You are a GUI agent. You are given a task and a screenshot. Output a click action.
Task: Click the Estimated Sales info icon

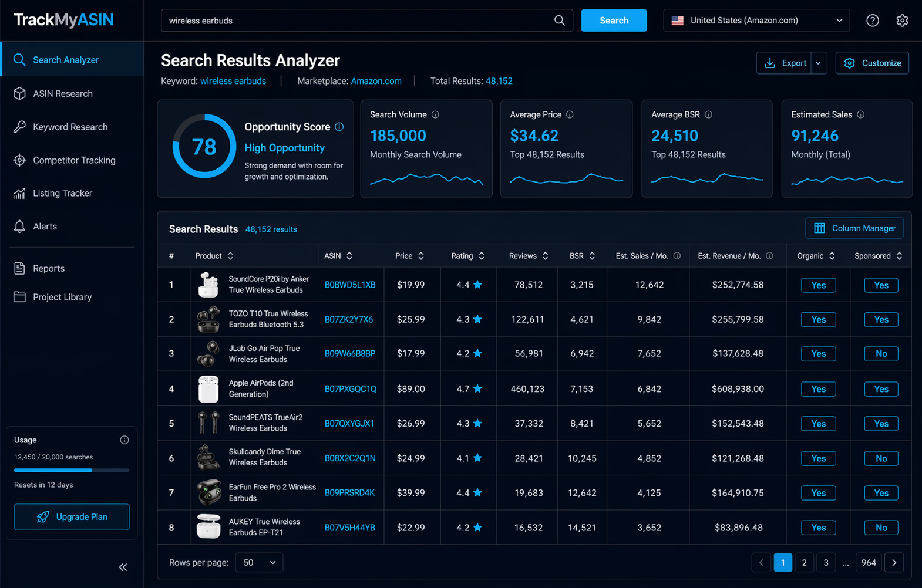click(x=860, y=114)
